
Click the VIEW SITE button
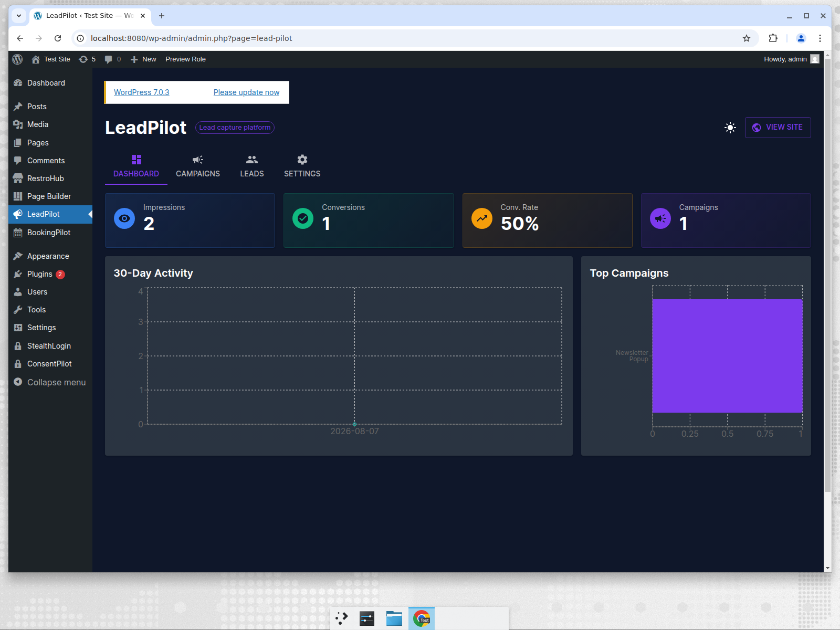pos(778,128)
